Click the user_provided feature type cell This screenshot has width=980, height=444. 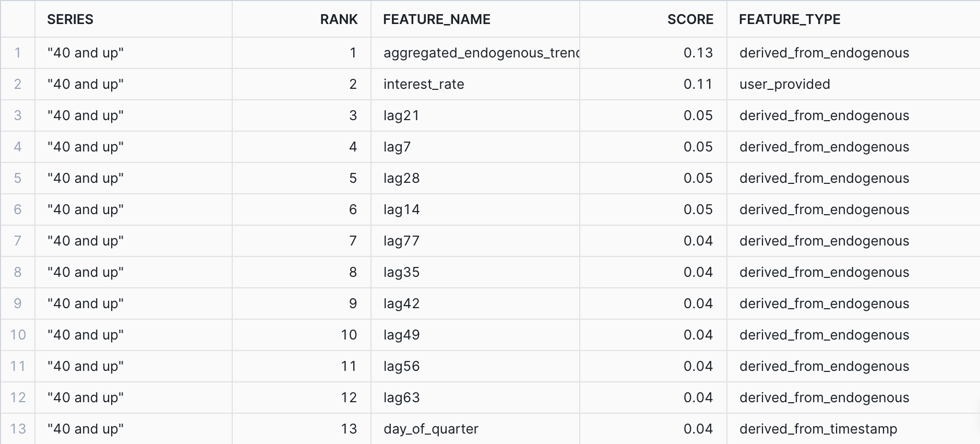point(784,84)
